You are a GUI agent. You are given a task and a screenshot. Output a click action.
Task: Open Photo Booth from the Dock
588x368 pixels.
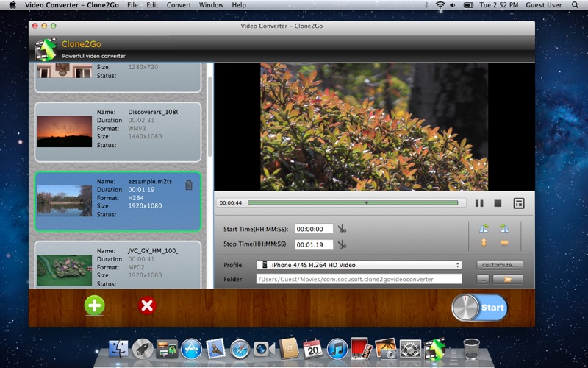362,347
